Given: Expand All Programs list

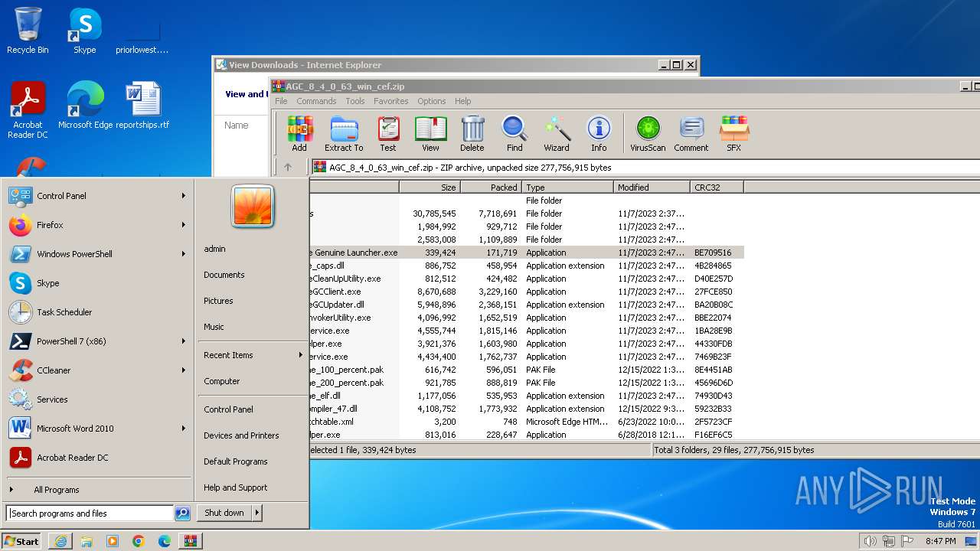Looking at the screenshot, I should click(x=56, y=490).
